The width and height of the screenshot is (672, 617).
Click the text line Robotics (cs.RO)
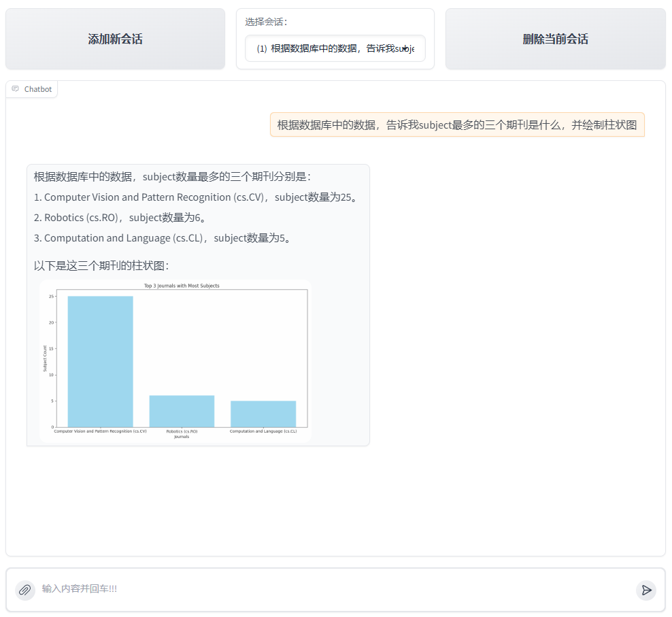[x=121, y=218]
